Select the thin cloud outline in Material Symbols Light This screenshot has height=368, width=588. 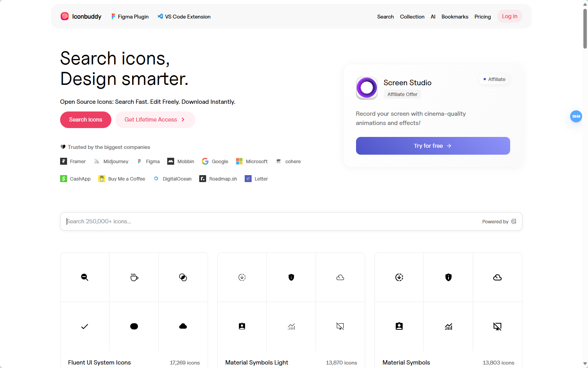[x=340, y=277]
